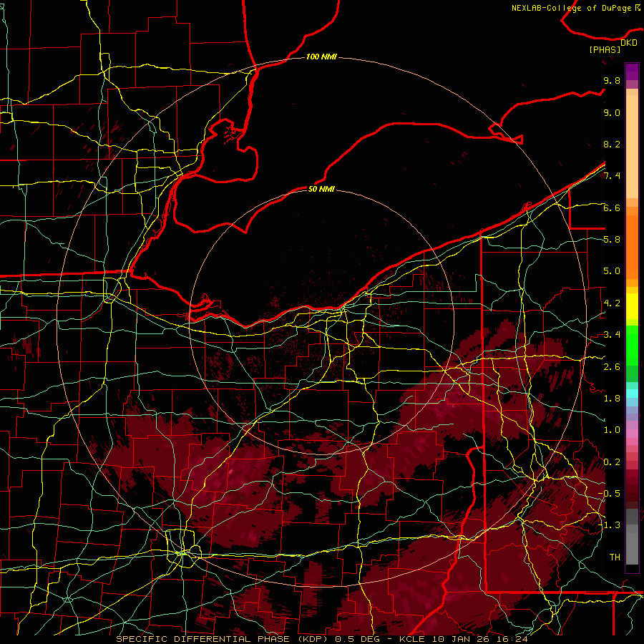644x644 pixels.
Task: Pick the yellow segment of the color bar
Action: (632, 306)
